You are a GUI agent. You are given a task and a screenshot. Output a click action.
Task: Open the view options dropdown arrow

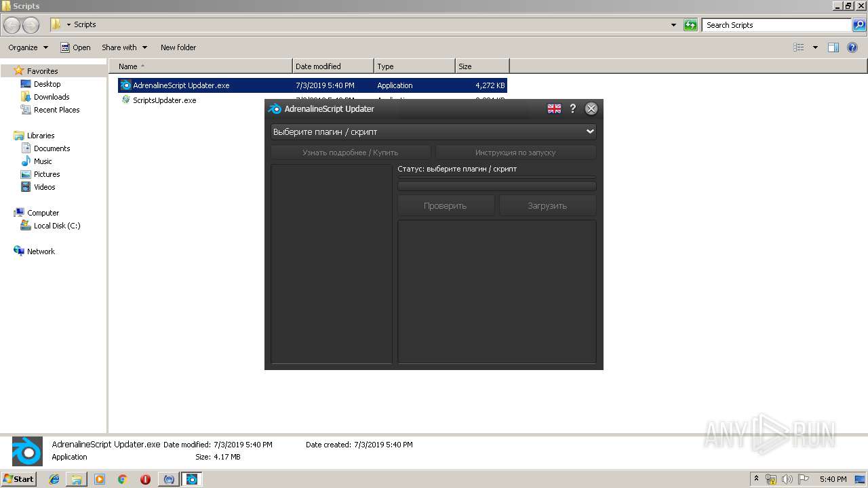(815, 47)
